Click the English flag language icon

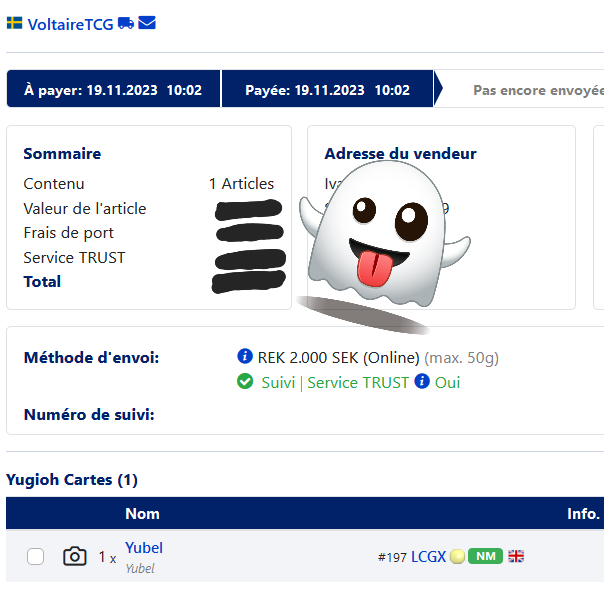coord(516,556)
